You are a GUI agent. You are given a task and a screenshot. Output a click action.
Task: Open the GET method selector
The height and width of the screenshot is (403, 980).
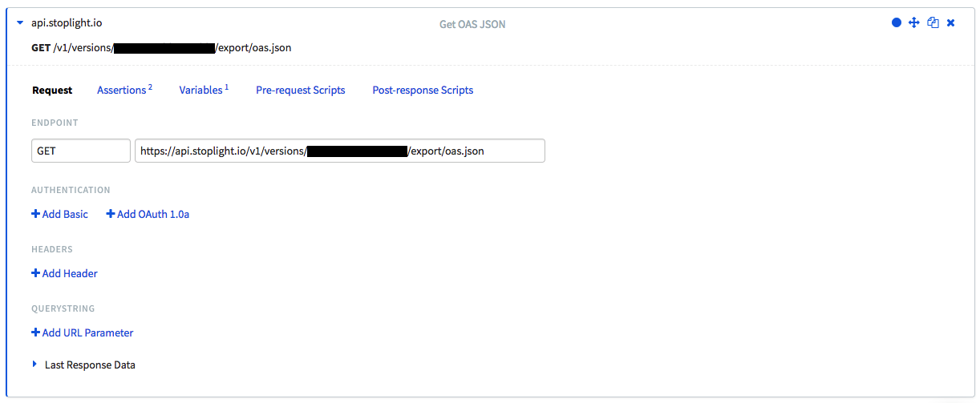click(x=81, y=151)
